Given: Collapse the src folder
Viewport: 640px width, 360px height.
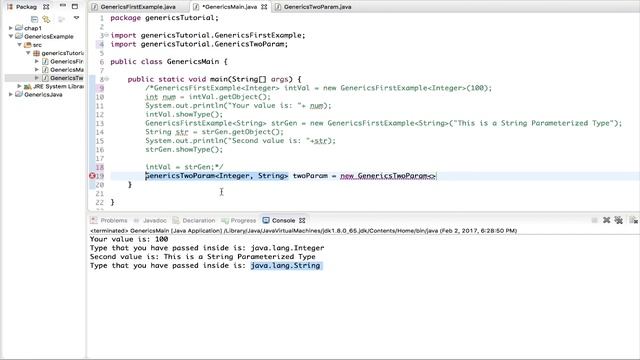Looking at the screenshot, I should 19,44.
